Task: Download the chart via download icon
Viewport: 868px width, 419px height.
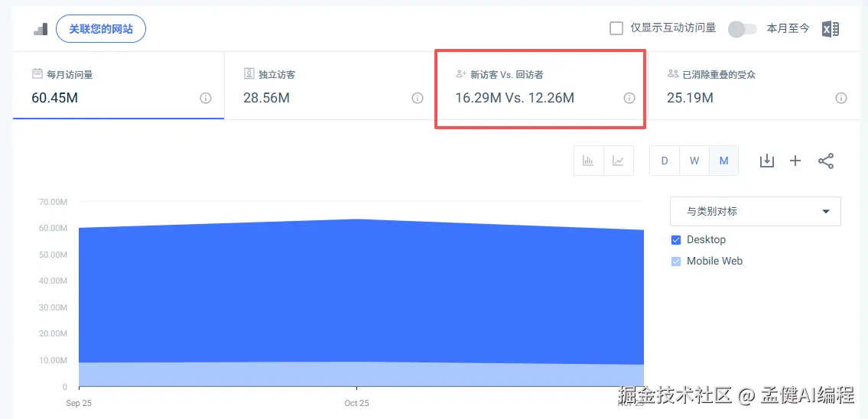Action: point(767,161)
